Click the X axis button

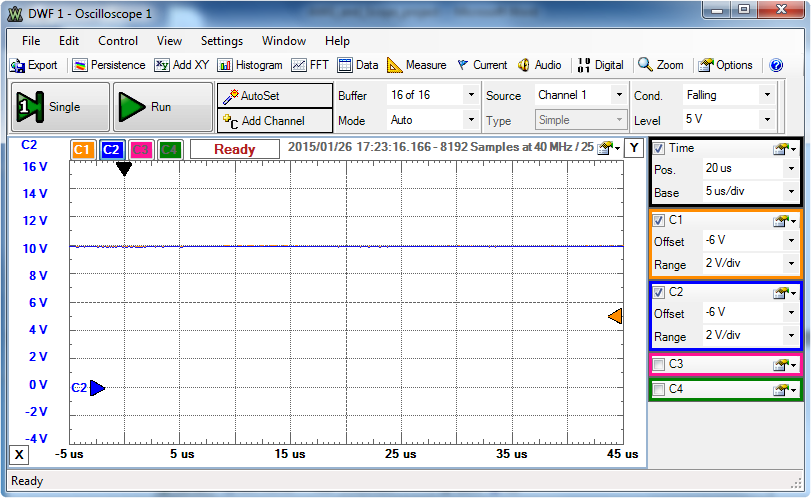pyautogui.click(x=19, y=455)
